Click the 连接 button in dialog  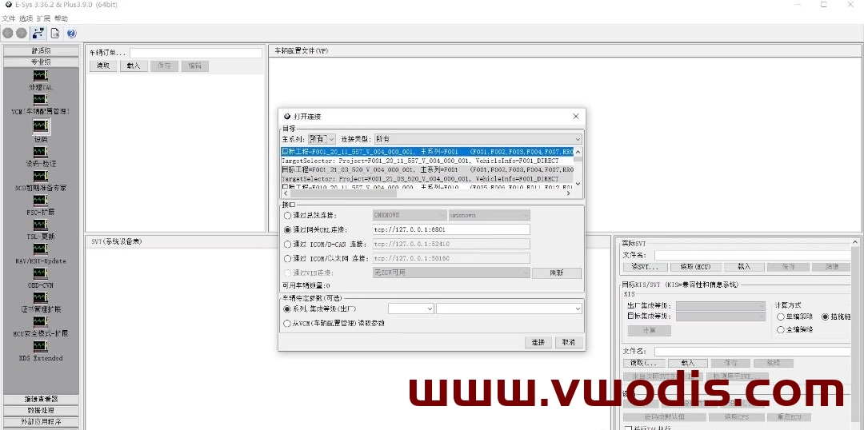(538, 343)
